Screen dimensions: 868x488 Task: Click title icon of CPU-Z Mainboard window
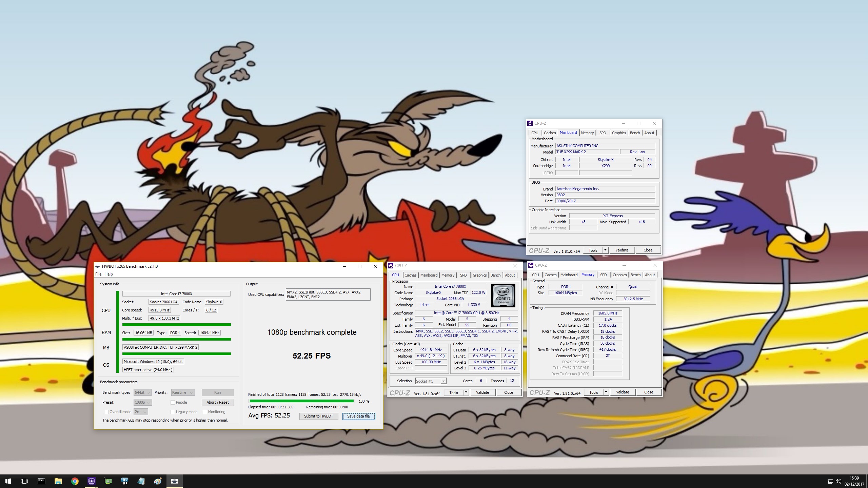point(530,123)
